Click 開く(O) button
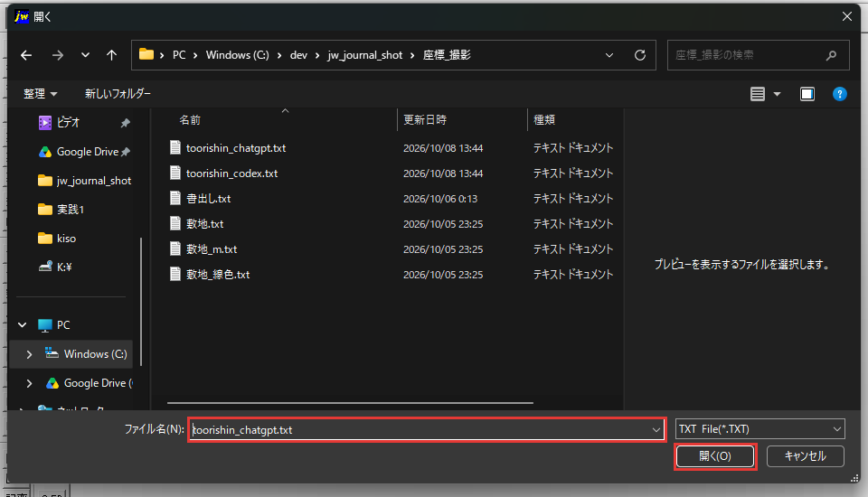This screenshot has height=497, width=868. click(x=715, y=456)
